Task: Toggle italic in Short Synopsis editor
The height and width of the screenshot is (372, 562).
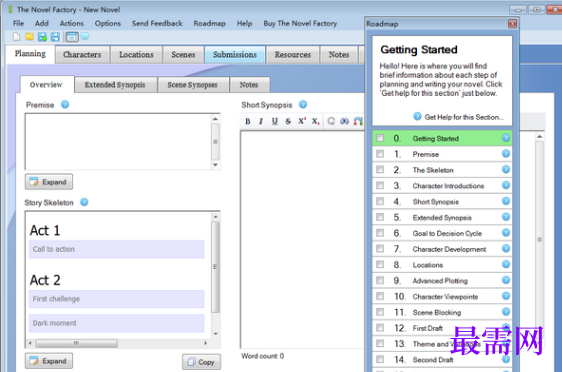Action: 261,121
